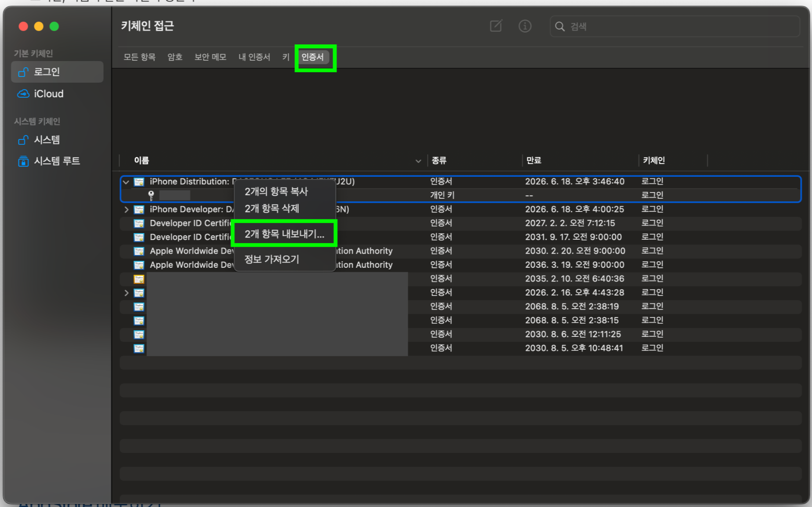Click the private key icon under iPhone Distribution

coord(151,195)
